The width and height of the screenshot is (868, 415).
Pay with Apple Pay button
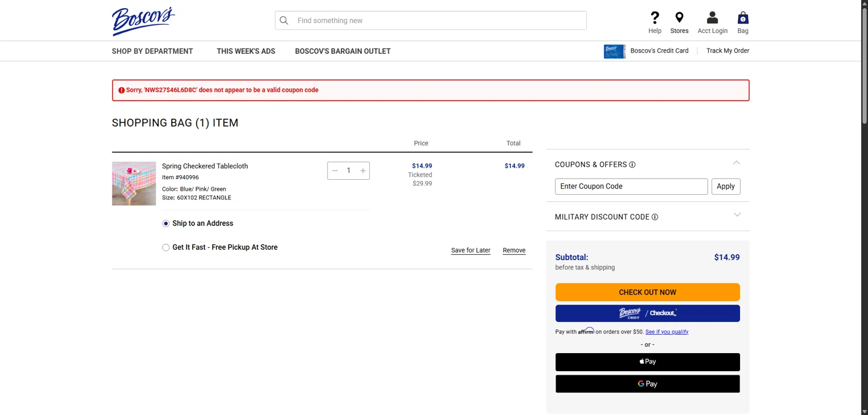(x=648, y=362)
